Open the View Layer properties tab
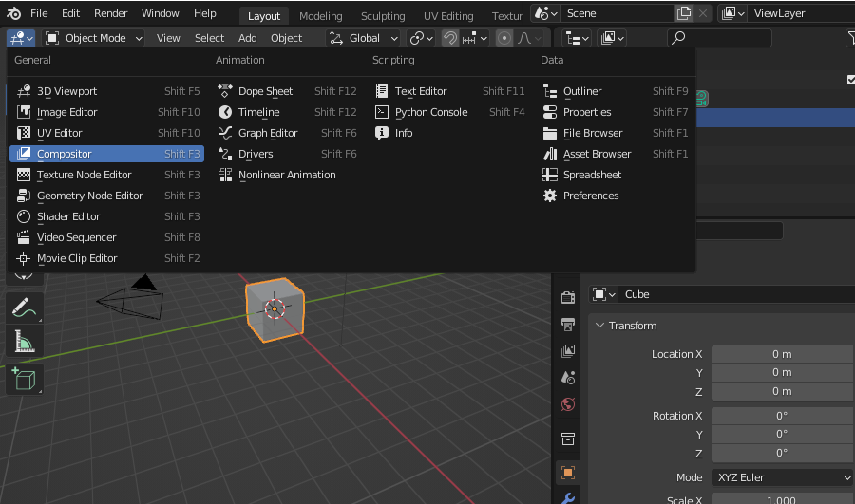This screenshot has width=855, height=504. point(568,351)
